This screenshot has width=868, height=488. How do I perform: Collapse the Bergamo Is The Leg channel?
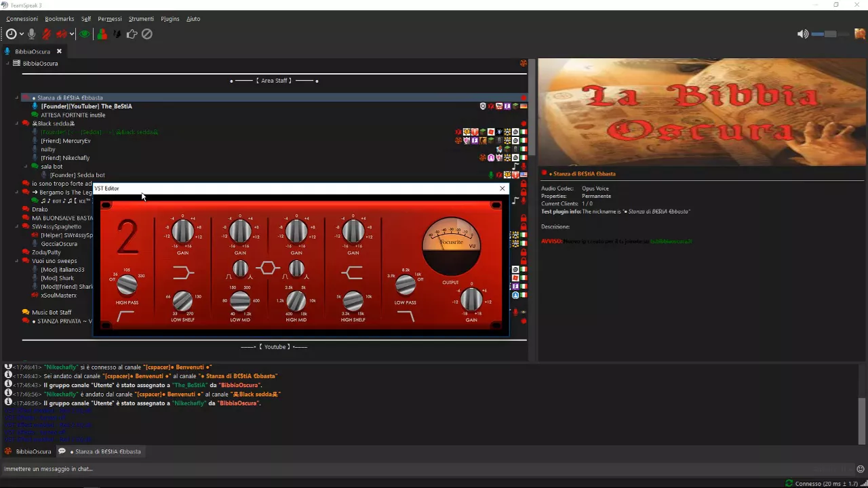(17, 192)
